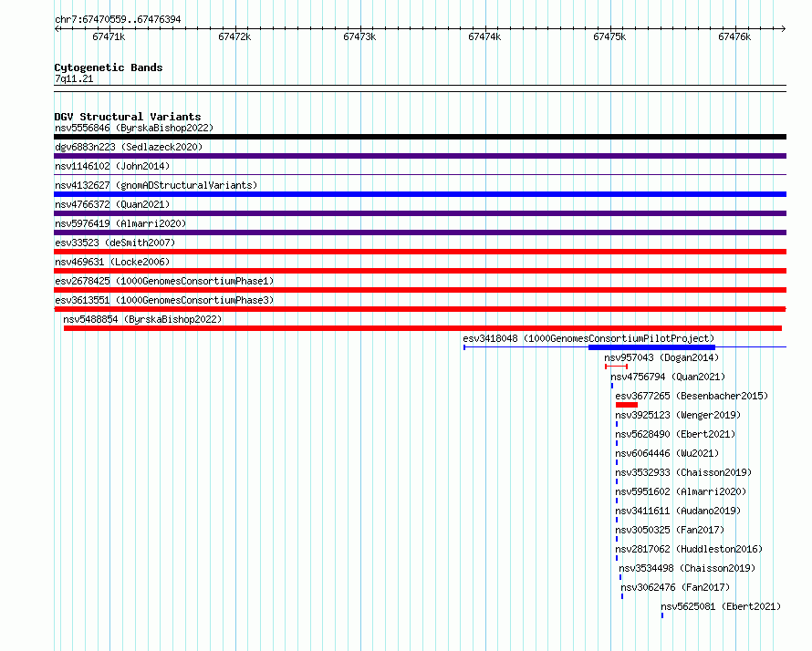
Task: Open esv3418048 (1000GenomesConsortiumPilotProject) label
Action: coord(588,338)
